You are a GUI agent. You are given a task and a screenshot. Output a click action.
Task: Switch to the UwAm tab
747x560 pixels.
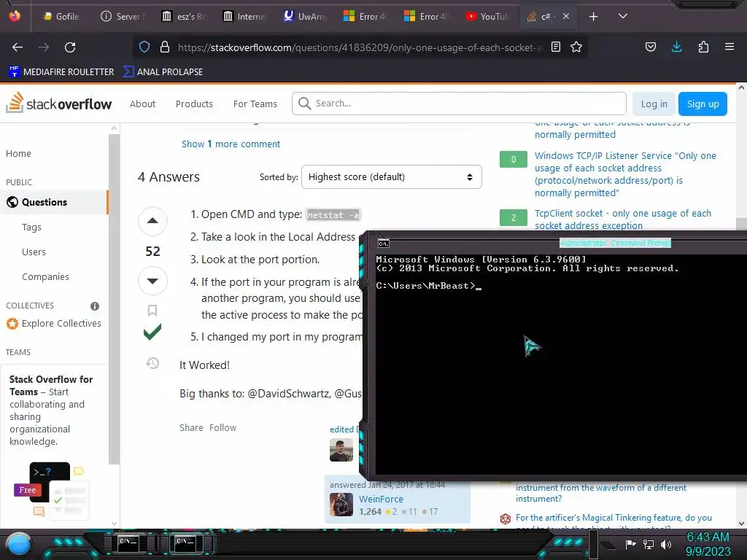tap(305, 17)
